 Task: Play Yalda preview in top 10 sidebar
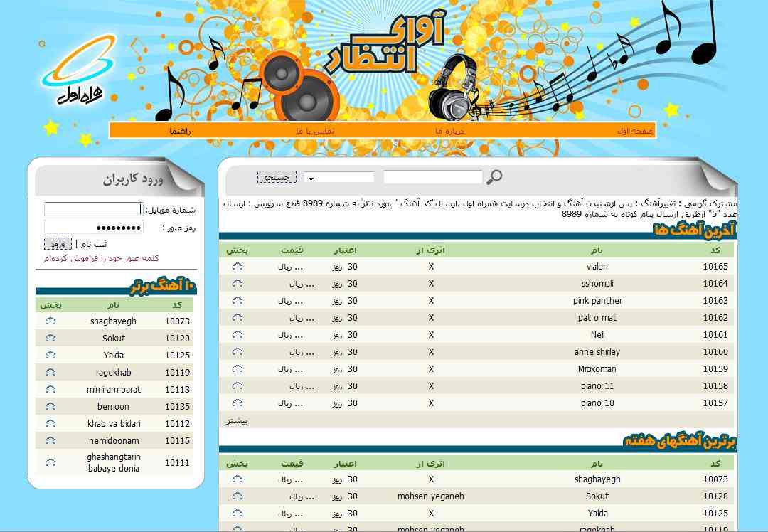click(x=50, y=356)
